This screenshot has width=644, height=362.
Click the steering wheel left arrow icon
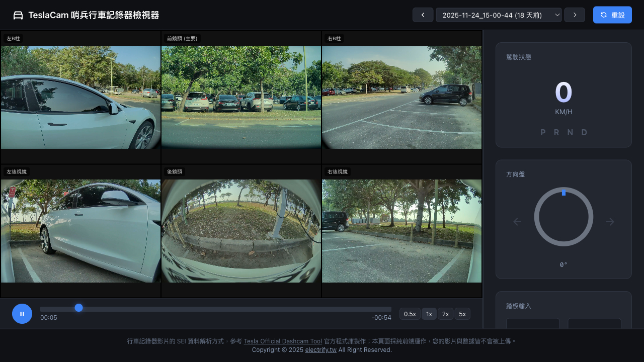point(517,222)
